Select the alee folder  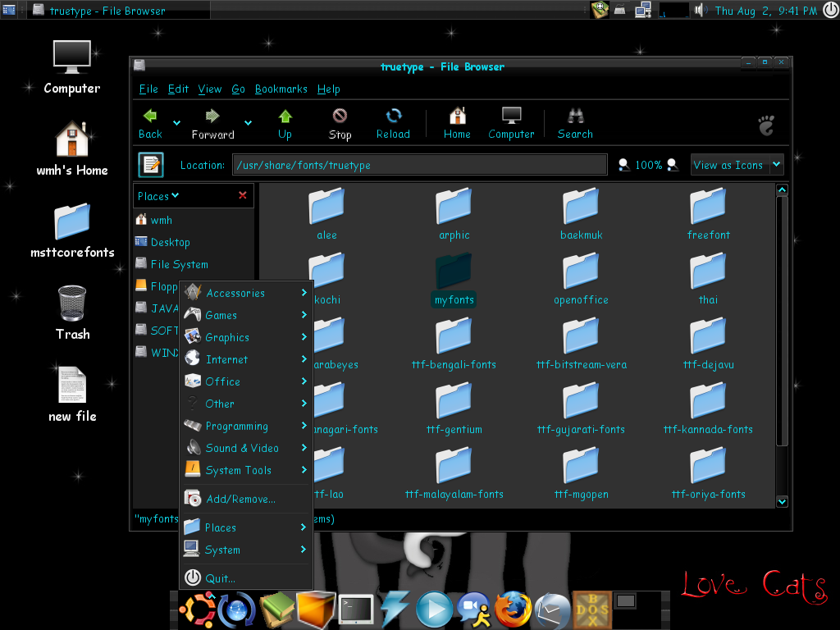pos(326,213)
